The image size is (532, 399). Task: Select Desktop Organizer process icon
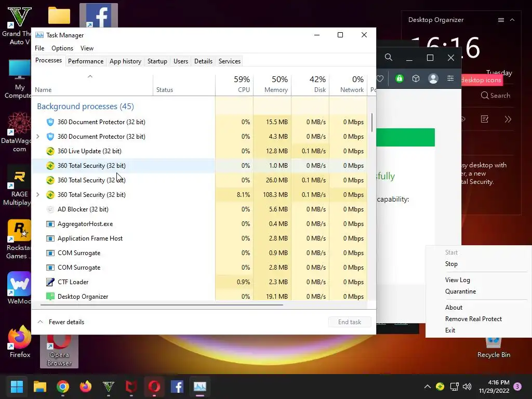[50, 296]
